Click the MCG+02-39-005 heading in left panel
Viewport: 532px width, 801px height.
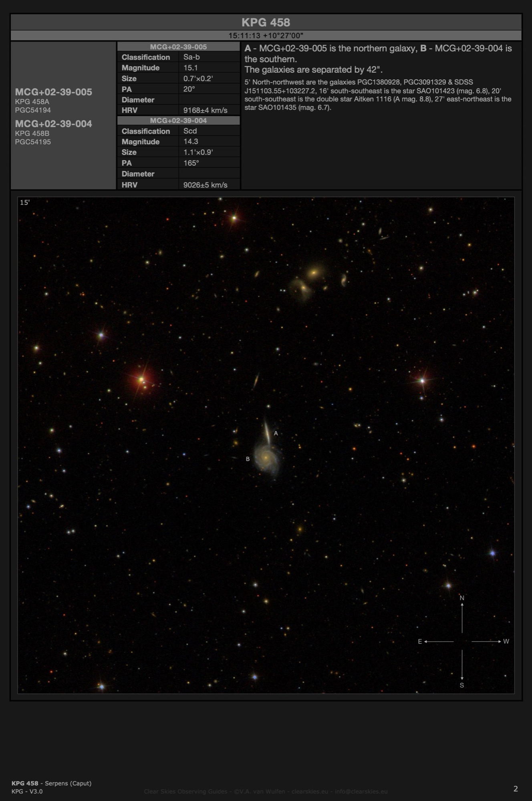pos(54,92)
